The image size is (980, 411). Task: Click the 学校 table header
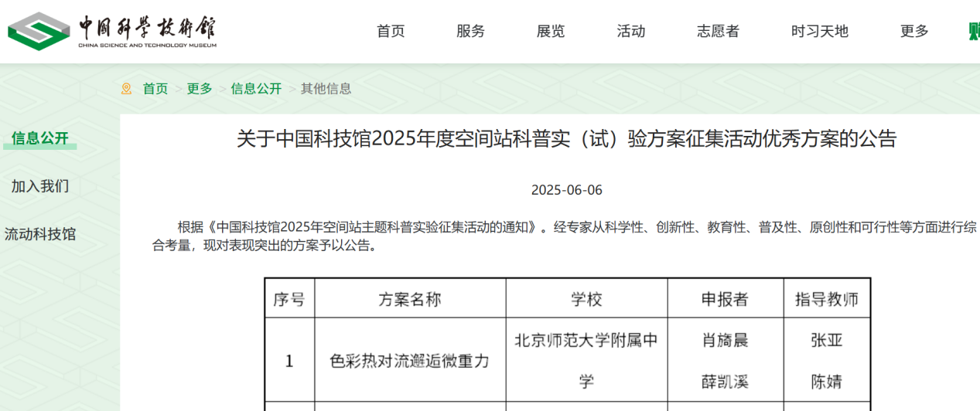pyautogui.click(x=586, y=299)
